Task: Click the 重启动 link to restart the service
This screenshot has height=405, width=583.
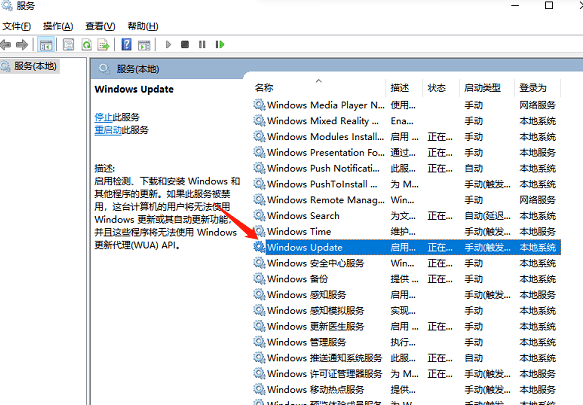Action: [x=108, y=130]
